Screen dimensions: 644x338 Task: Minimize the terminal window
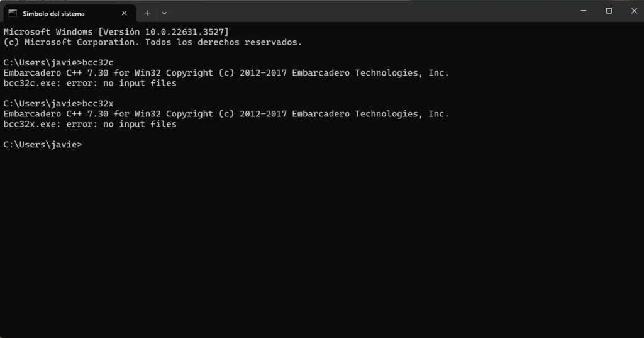coord(583,11)
